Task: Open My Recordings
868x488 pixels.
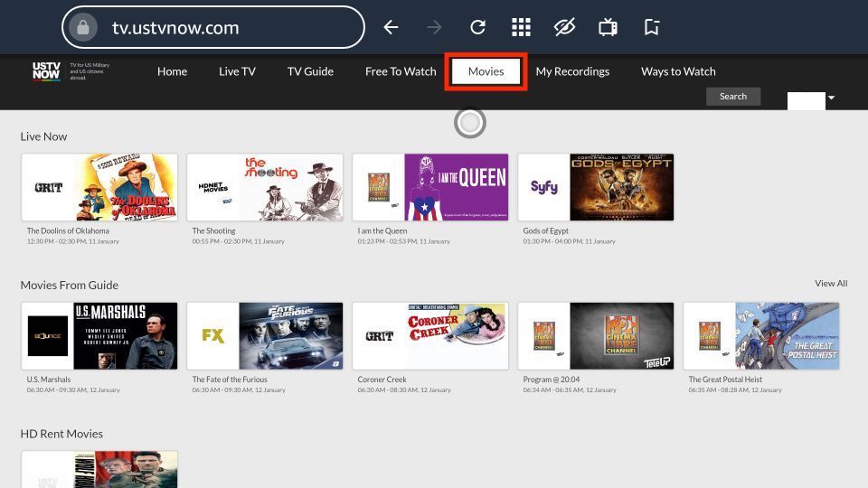Action: [572, 71]
